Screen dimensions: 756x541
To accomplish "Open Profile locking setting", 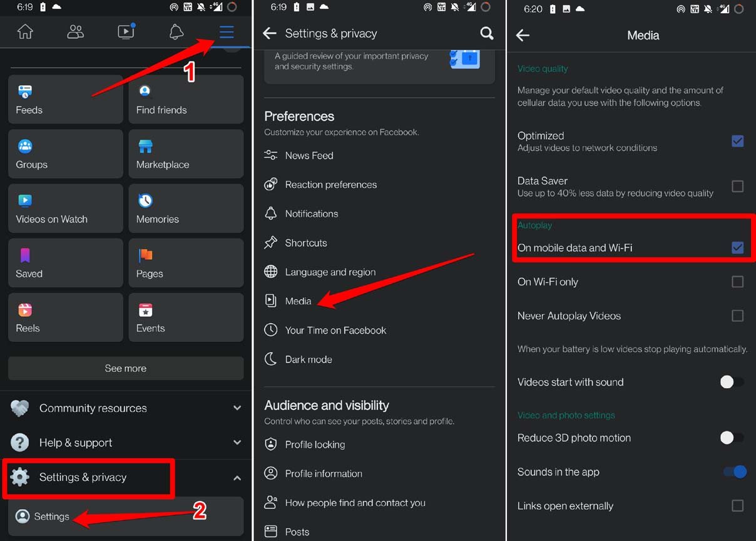I will click(x=379, y=445).
